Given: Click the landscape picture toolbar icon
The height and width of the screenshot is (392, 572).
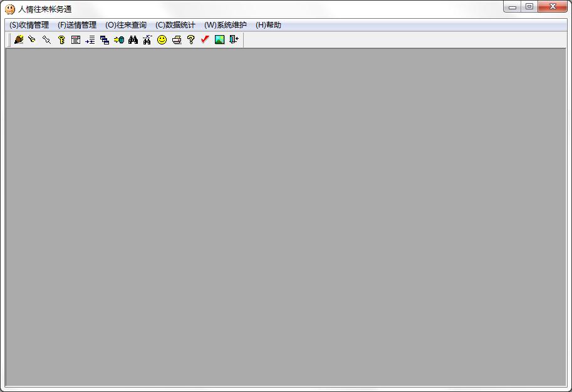Looking at the screenshot, I should click(x=220, y=39).
